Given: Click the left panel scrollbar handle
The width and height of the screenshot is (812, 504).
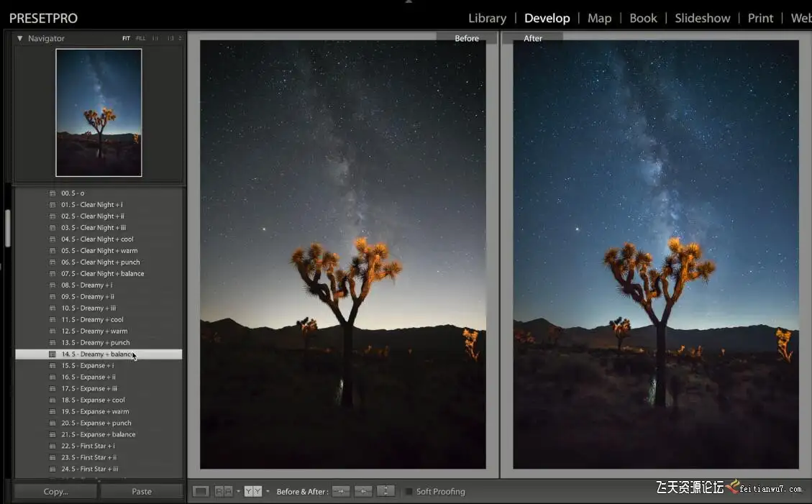Looking at the screenshot, I should coord(8,228).
